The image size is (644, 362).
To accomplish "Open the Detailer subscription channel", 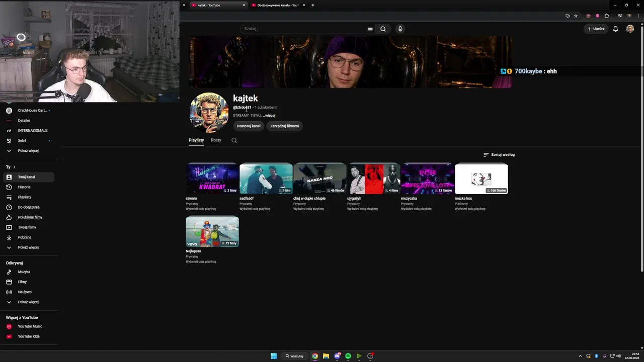I will click(x=29, y=121).
